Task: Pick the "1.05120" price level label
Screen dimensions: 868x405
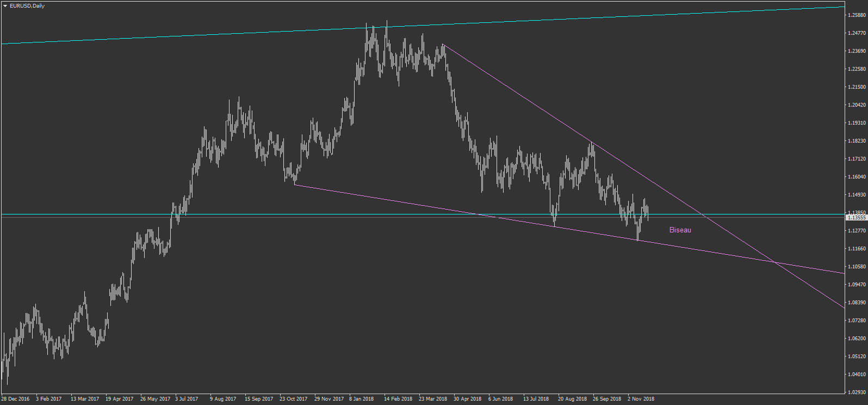Action: 857,357
